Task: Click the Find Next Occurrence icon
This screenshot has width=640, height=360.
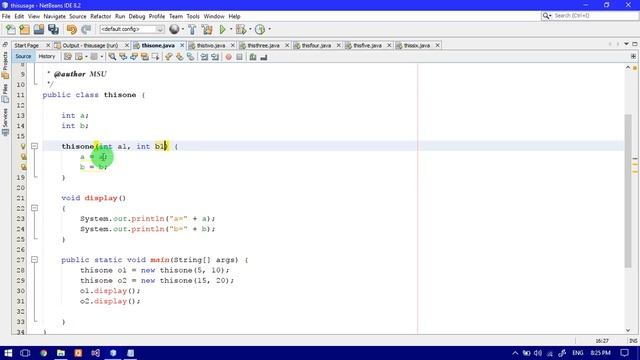Action: coord(134,57)
